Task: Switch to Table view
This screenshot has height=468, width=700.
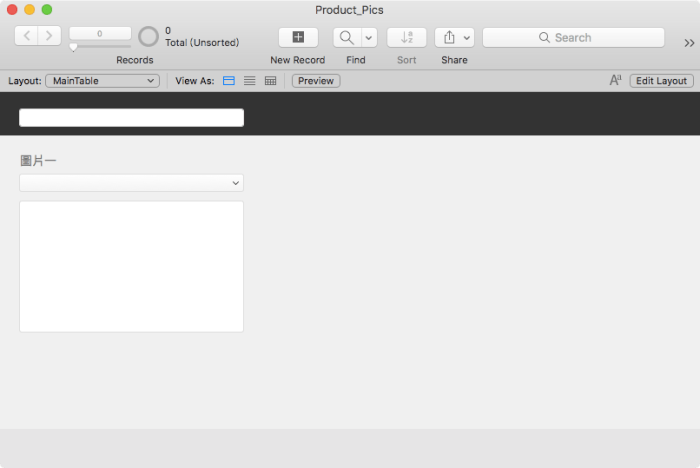Action: pyautogui.click(x=270, y=81)
